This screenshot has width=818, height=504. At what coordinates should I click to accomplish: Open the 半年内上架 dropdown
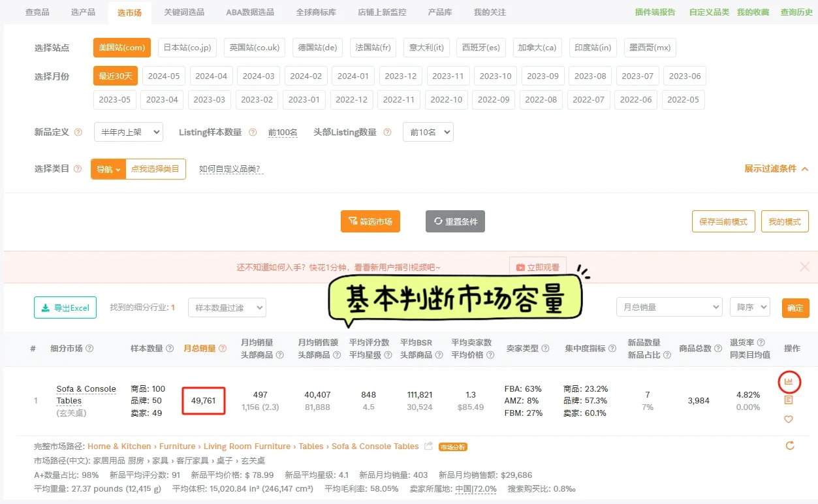coord(129,132)
